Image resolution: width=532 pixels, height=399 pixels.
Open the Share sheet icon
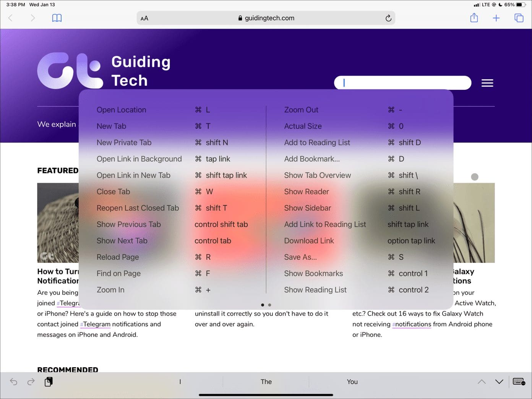[474, 18]
